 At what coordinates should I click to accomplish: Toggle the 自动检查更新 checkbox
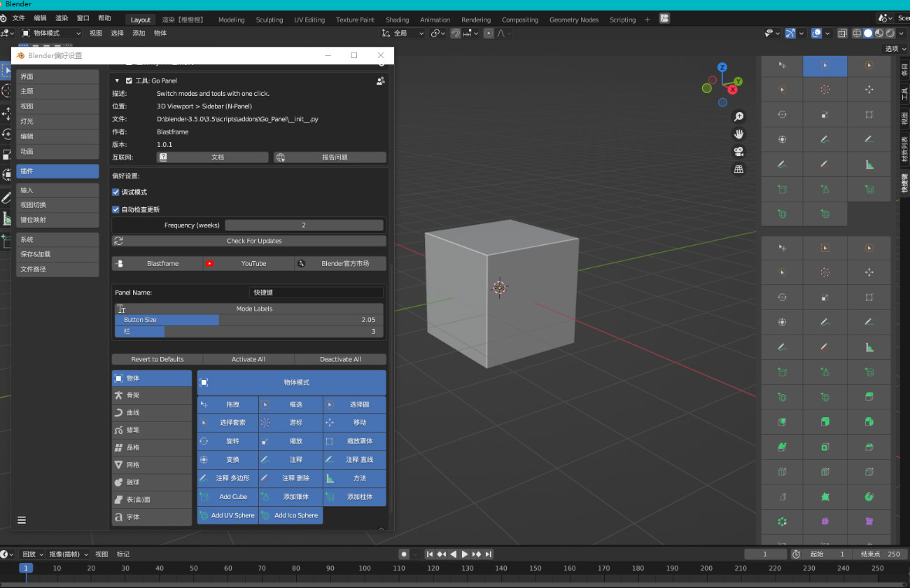point(116,209)
